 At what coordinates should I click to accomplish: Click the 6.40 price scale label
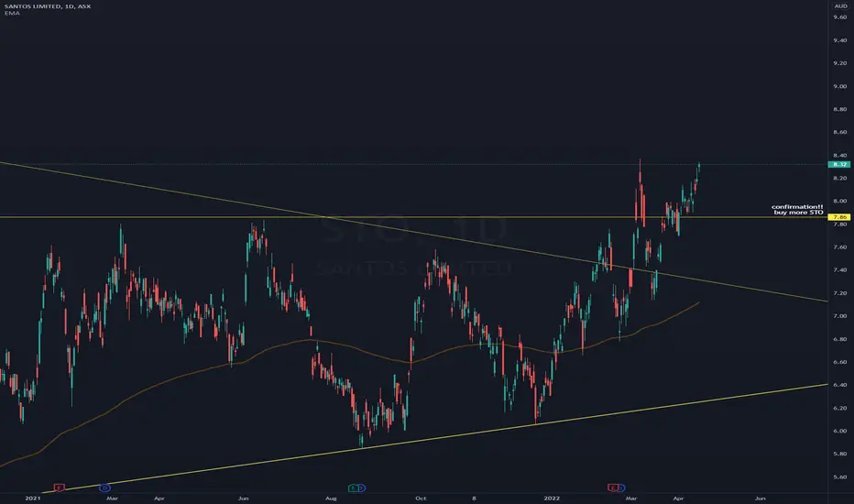[x=840, y=385]
